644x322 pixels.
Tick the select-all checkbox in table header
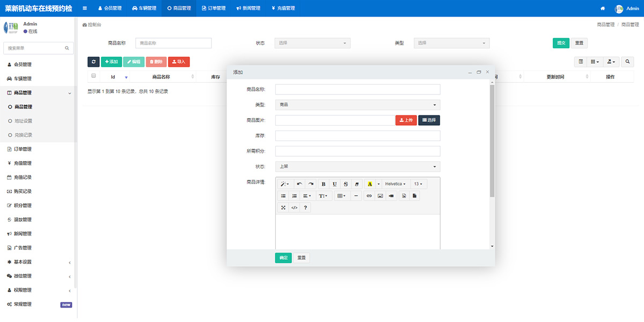[93, 76]
